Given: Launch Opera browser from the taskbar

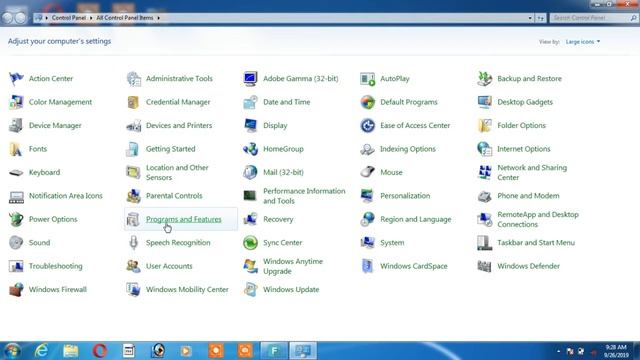Looking at the screenshot, I should 100,351.
